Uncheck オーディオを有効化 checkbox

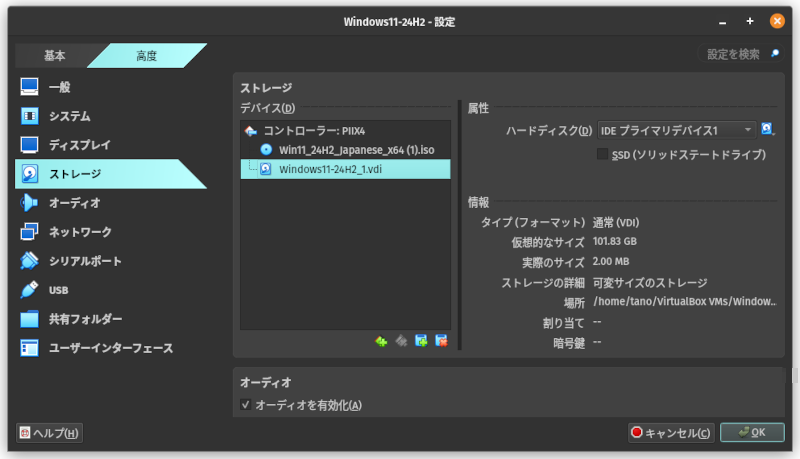tap(246, 405)
